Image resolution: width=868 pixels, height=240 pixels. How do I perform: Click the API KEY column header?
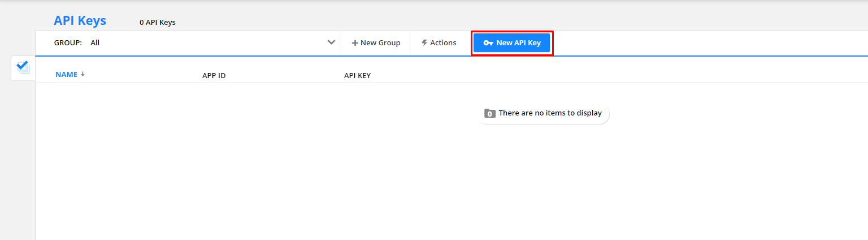(357, 75)
